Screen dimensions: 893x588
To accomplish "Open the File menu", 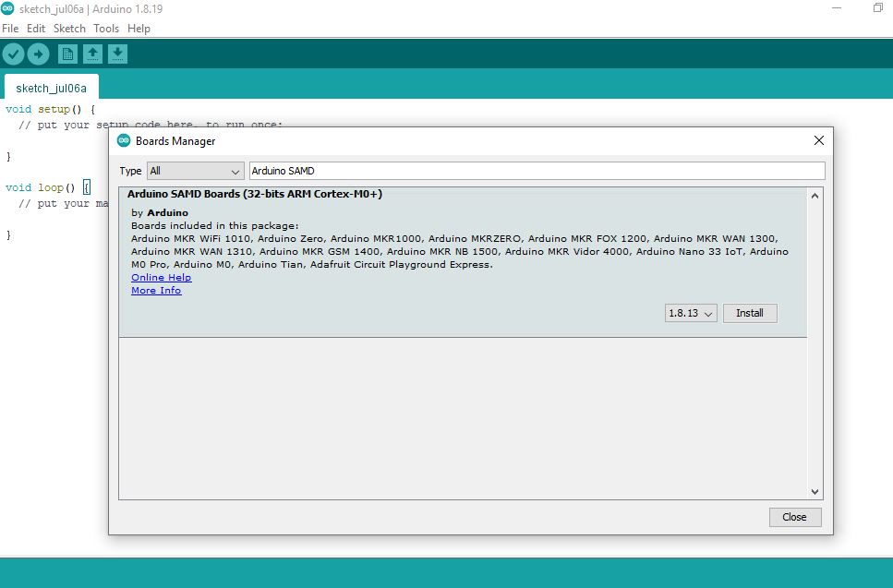I will click(x=10, y=29).
